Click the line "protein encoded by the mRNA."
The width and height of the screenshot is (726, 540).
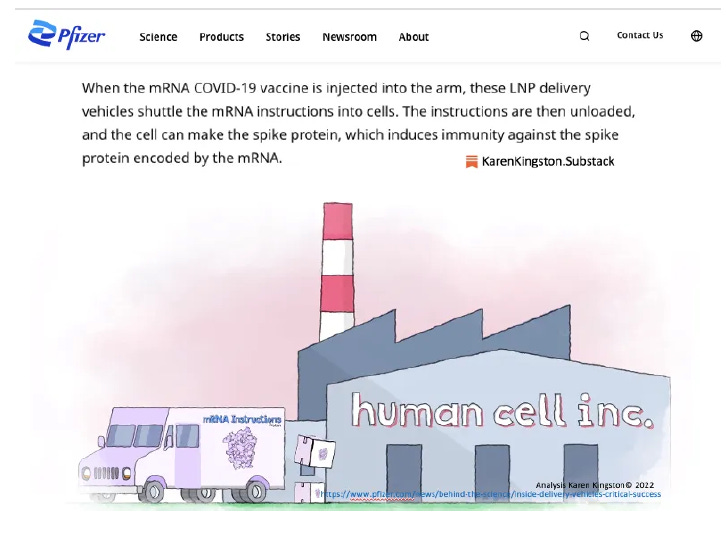182,158
